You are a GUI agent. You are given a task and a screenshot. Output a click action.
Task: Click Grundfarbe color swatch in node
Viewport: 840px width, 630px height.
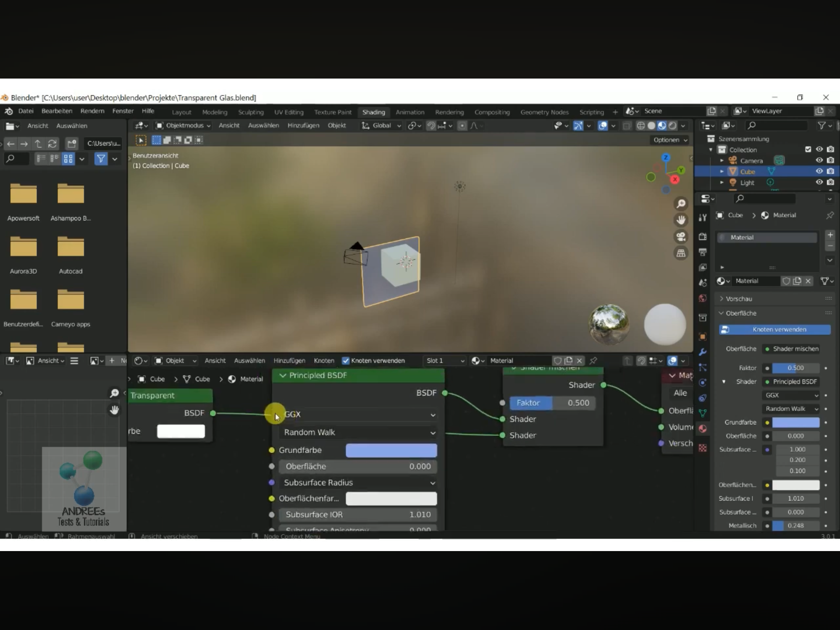tap(391, 450)
